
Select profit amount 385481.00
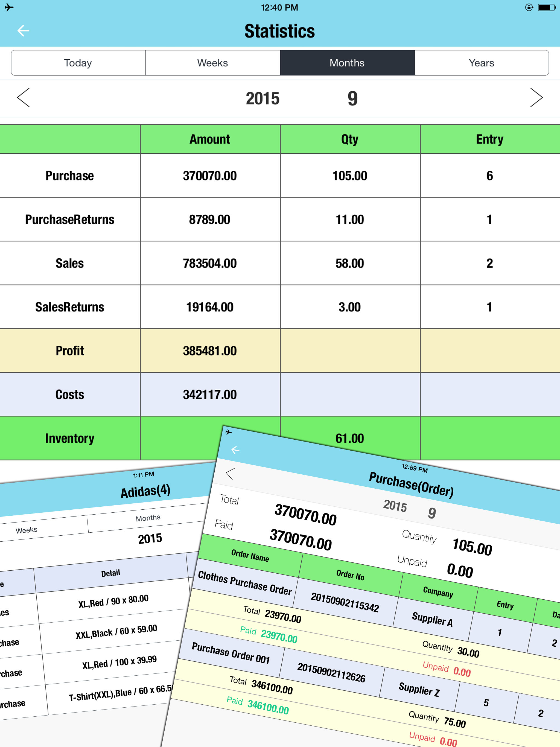(x=210, y=351)
